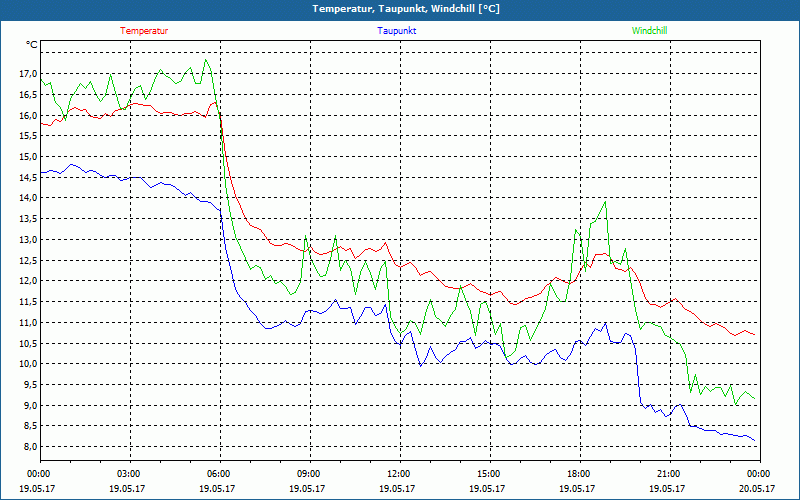Image resolution: width=800 pixels, height=500 pixels.
Task: Select the blue 'Taupunkt' legend label
Action: 396,31
